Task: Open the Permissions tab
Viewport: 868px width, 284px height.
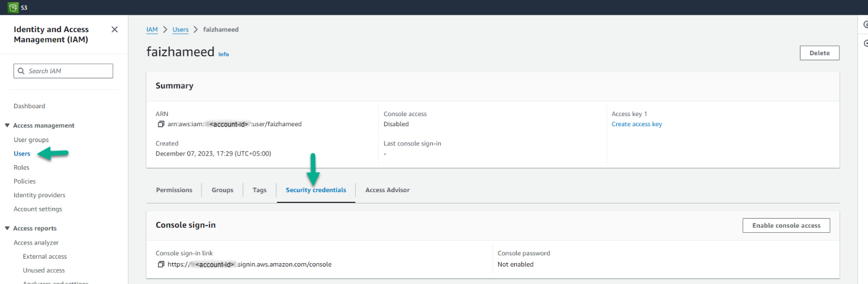Action: (x=174, y=190)
